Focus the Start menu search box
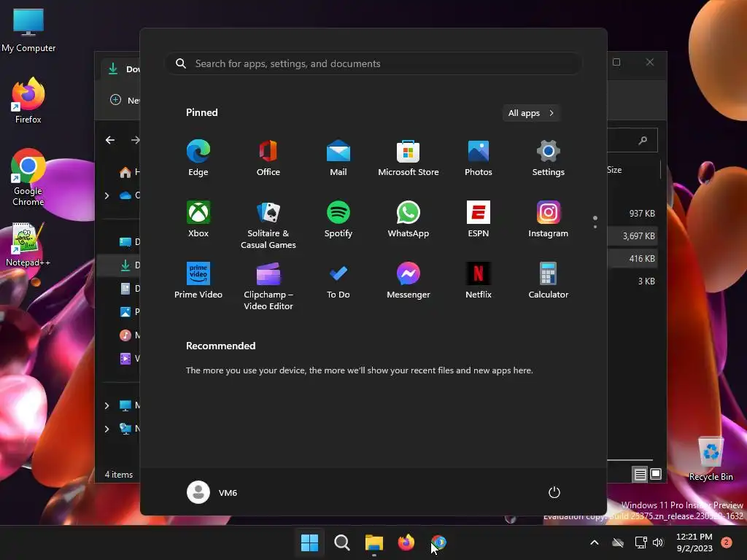 click(373, 63)
